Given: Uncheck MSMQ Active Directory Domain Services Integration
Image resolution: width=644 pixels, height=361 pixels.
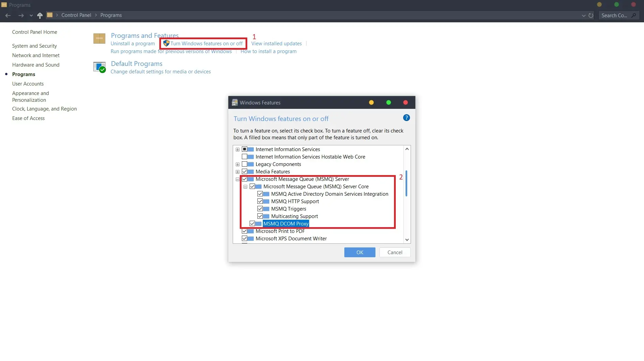Looking at the screenshot, I should [x=260, y=194].
